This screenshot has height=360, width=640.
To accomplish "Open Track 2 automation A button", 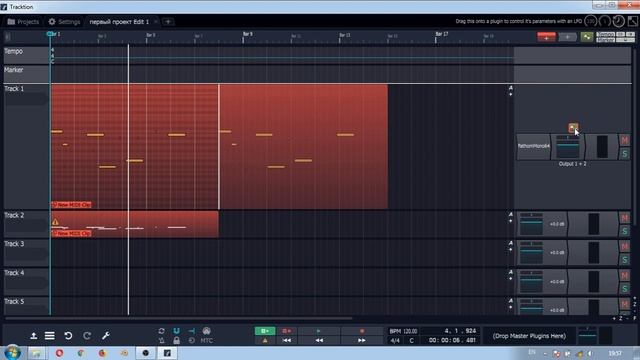I will click(510, 215).
